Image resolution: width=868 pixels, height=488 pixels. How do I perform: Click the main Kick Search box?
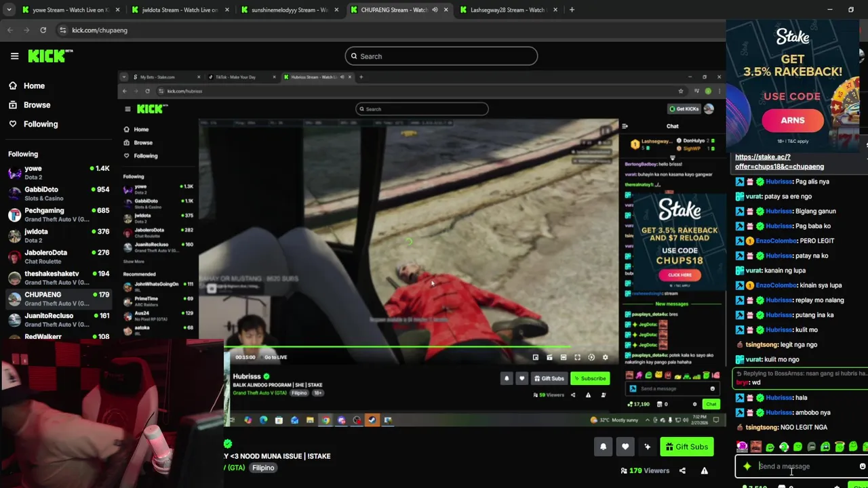[x=441, y=56]
